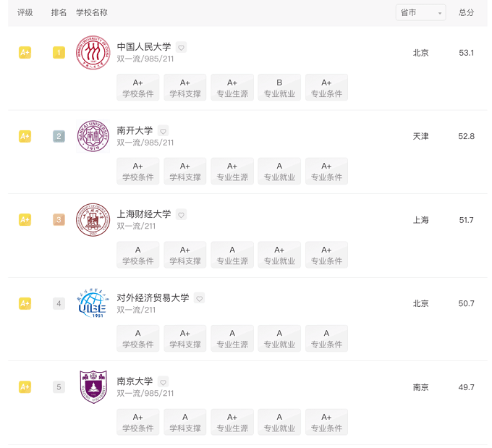Click the yellow A+ grade badge for 南京大学
Screen dimensions: 492x448
click(25, 387)
